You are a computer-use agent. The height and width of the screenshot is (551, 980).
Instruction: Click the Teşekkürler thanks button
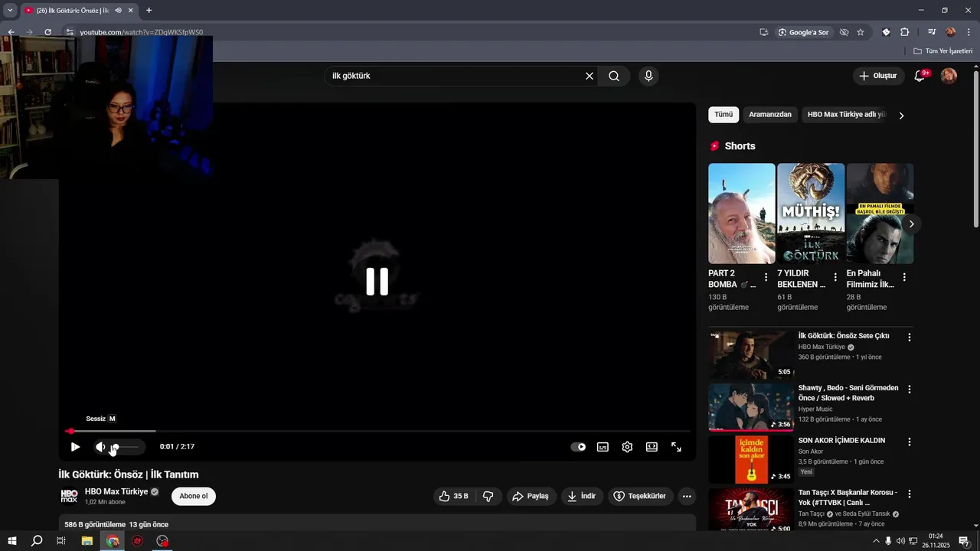pos(641,496)
